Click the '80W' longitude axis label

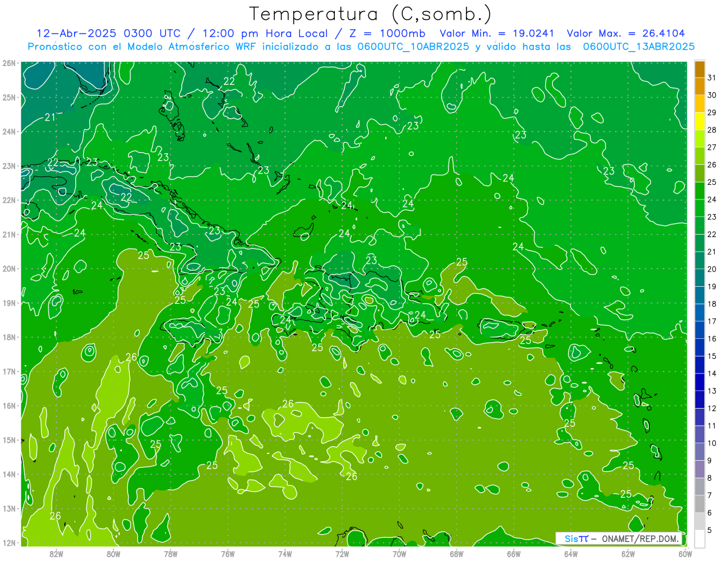(x=113, y=554)
